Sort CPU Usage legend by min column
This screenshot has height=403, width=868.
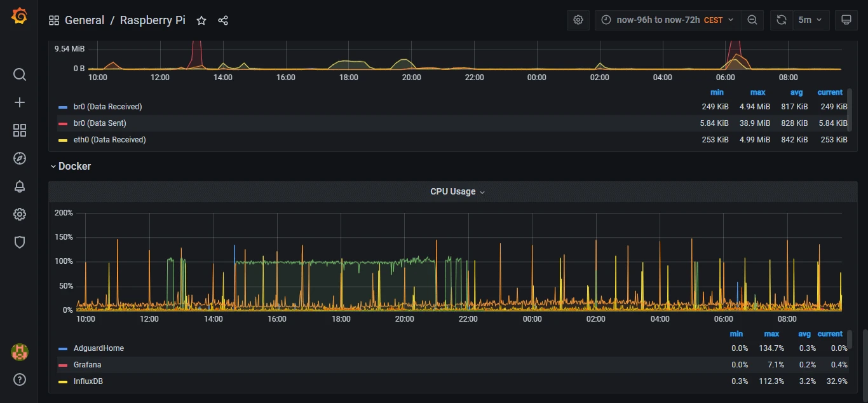[x=736, y=334]
